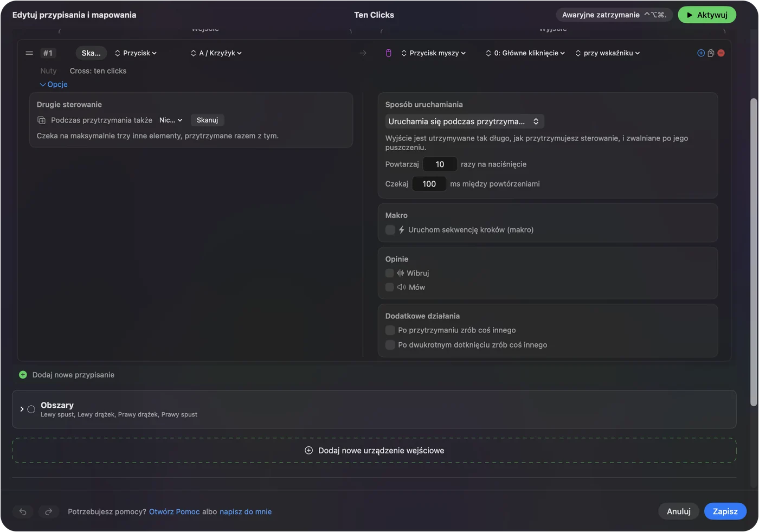The width and height of the screenshot is (759, 532).
Task: Click the green plus icon beside Dodaj nowe przypisanie
Action: [x=23, y=375]
